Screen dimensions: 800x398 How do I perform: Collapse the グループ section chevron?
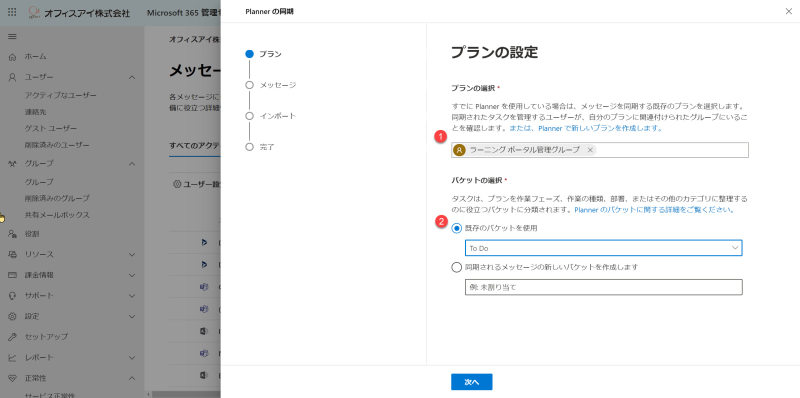pyautogui.click(x=132, y=163)
